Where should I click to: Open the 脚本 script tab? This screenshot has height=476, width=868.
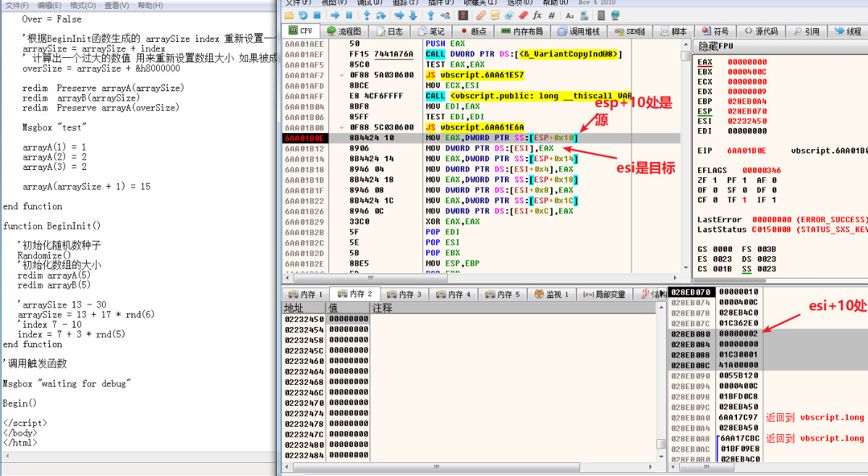point(673,31)
